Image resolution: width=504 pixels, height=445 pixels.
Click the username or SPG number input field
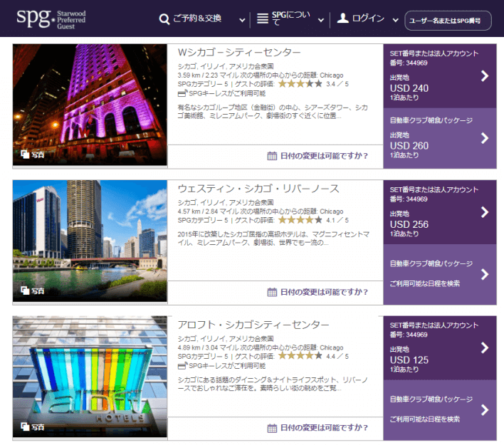(448, 21)
